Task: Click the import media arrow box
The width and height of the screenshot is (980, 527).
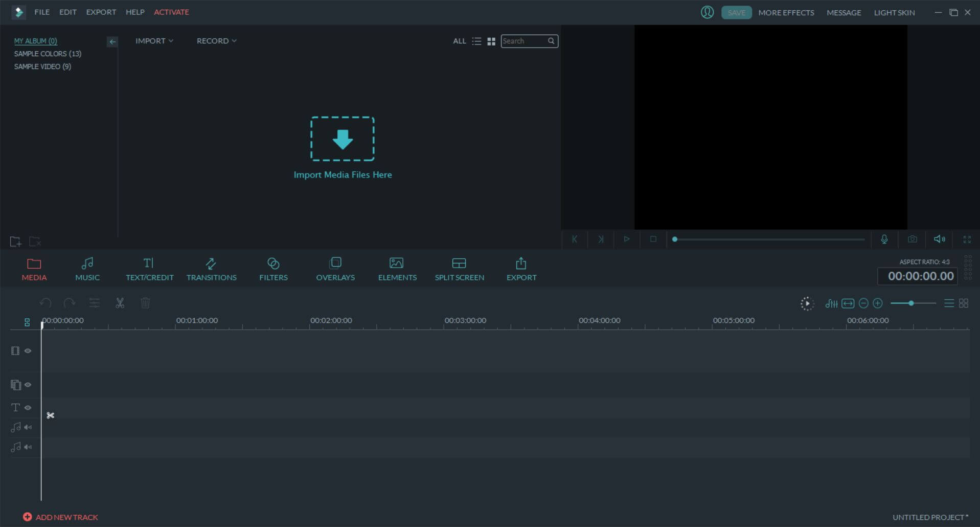Action: pos(343,139)
